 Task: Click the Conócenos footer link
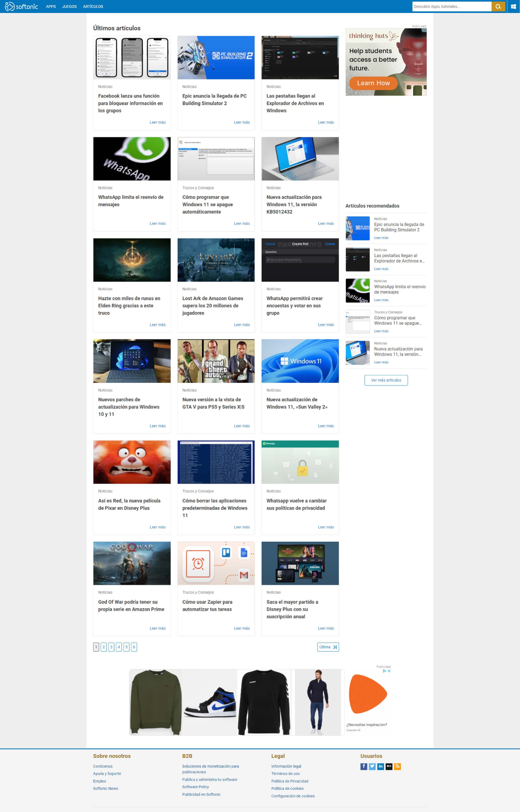(103, 767)
